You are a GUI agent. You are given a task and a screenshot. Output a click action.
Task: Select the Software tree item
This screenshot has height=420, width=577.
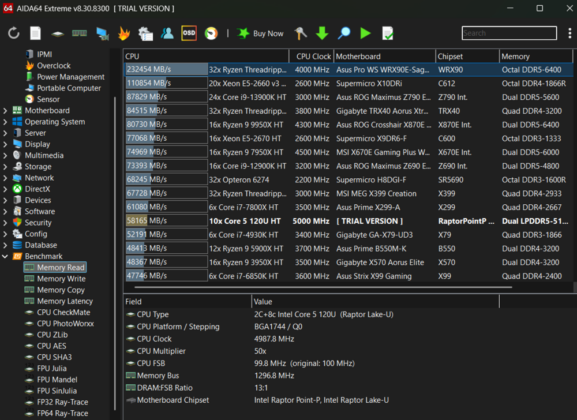click(x=34, y=211)
